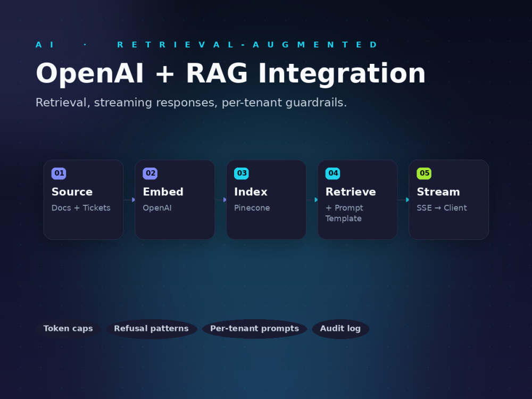The width and height of the screenshot is (532, 399).
Task: Click the 'OpenAI' text in Embed card
Action: (157, 208)
